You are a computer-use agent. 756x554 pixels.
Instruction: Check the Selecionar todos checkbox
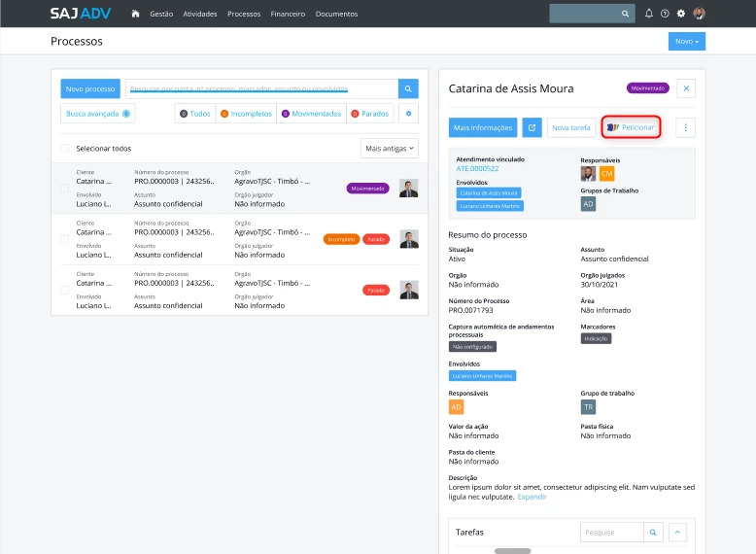tap(65, 149)
